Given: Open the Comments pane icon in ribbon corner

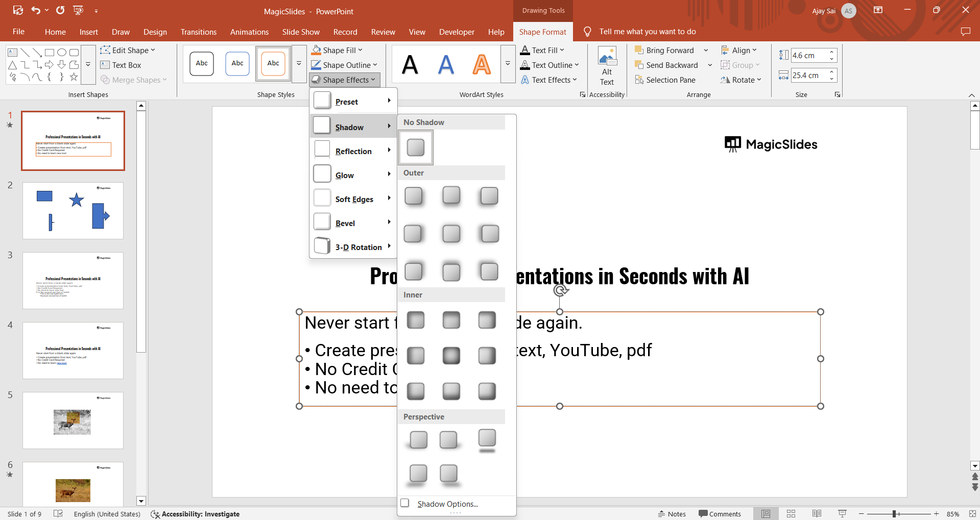Looking at the screenshot, I should point(965,32).
